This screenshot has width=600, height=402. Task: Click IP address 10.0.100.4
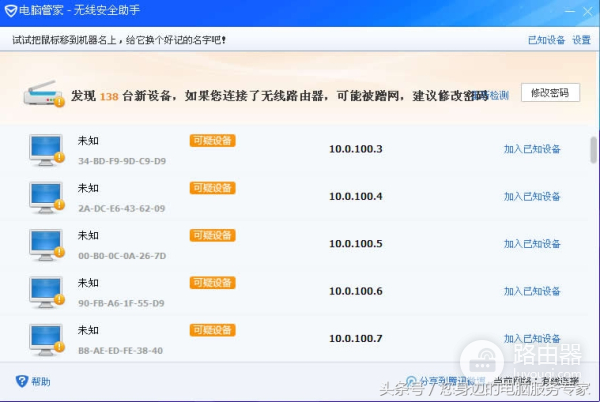(356, 196)
